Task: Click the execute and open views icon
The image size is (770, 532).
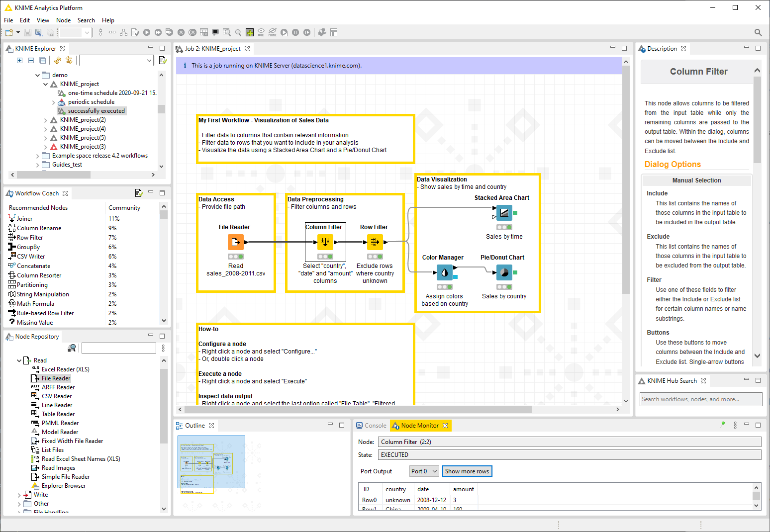Action: coord(169,32)
